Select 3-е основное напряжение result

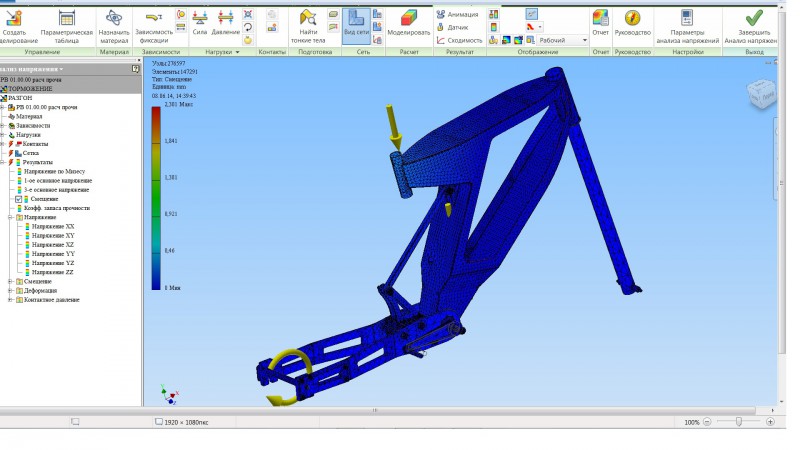point(57,190)
